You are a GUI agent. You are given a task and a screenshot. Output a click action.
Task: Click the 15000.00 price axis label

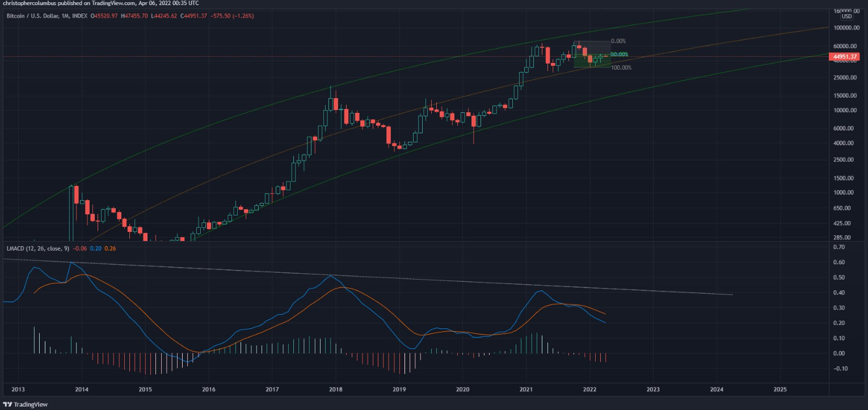[x=845, y=95]
